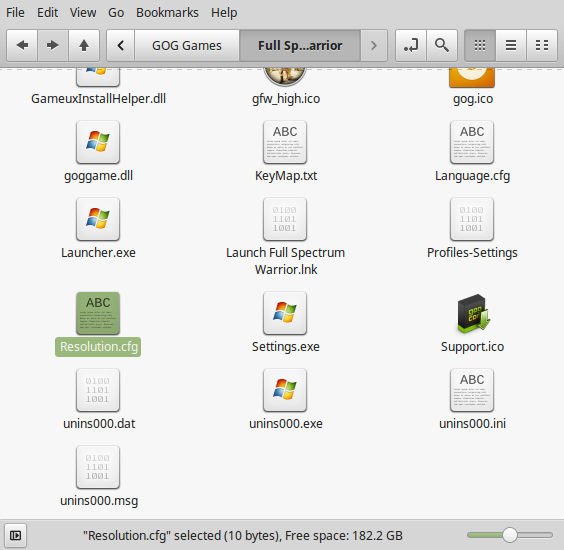Select the Launch Full Spectrum Warrior.lnk icon
Viewport: 564px width, 550px height.
tap(285, 219)
